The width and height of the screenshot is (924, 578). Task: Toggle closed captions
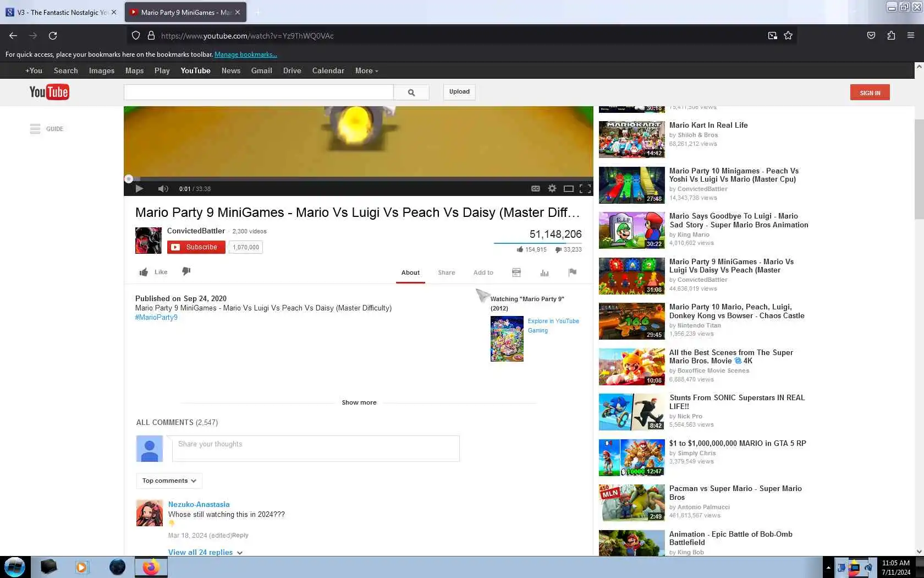535,188
